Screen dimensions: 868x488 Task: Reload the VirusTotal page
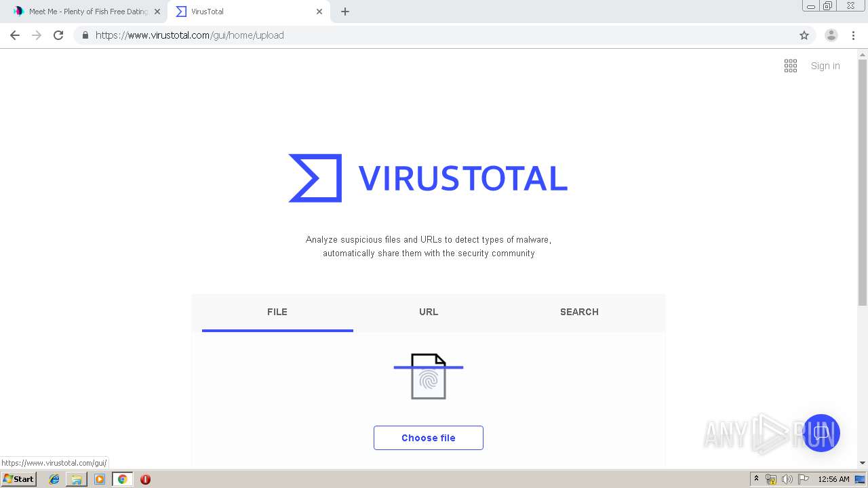click(x=58, y=35)
